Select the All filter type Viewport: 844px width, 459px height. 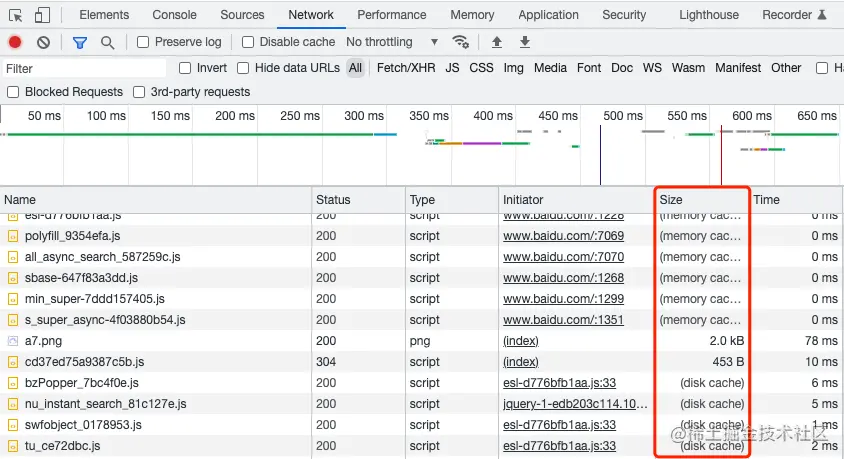[355, 68]
